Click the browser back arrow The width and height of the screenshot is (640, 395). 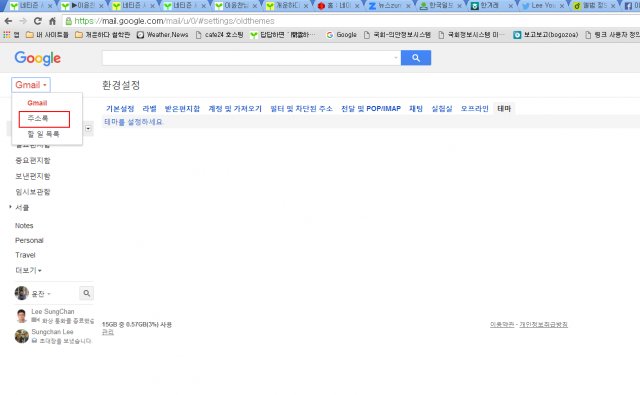[8, 21]
